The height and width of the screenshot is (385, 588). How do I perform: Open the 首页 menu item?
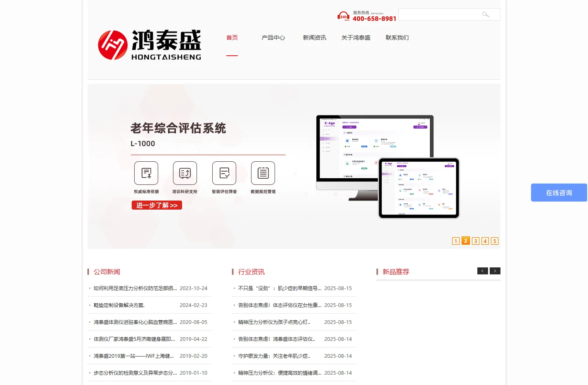232,38
